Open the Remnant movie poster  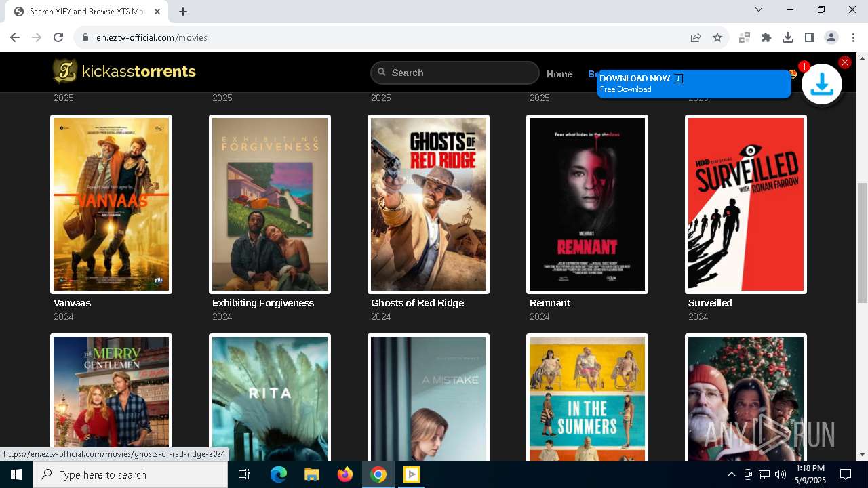(587, 204)
